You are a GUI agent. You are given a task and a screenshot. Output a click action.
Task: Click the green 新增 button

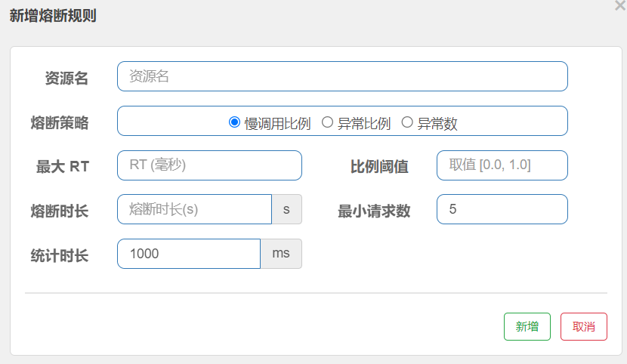(x=527, y=326)
